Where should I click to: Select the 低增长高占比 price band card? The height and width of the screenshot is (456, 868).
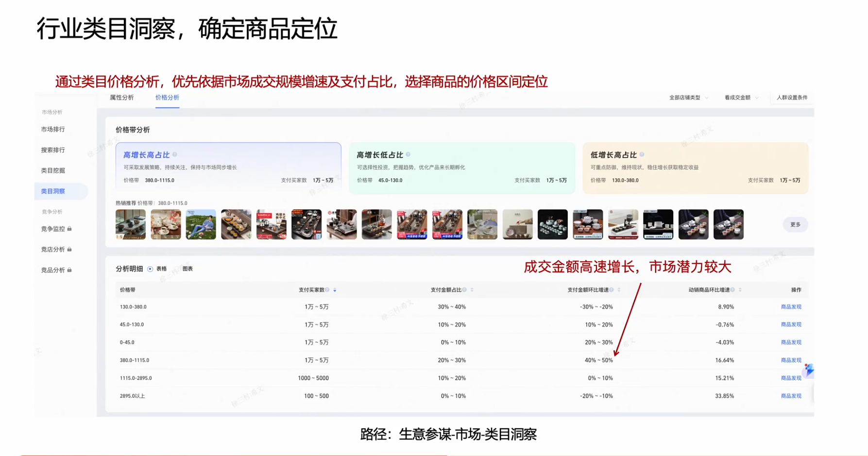click(696, 168)
